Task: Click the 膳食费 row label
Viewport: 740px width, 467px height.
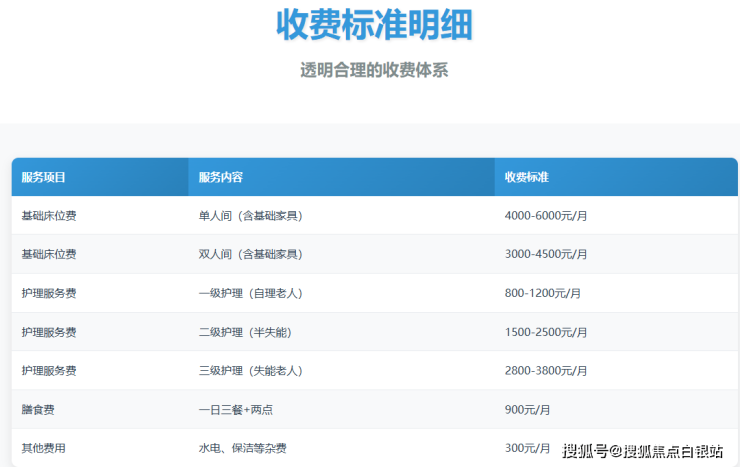Action: (38, 409)
